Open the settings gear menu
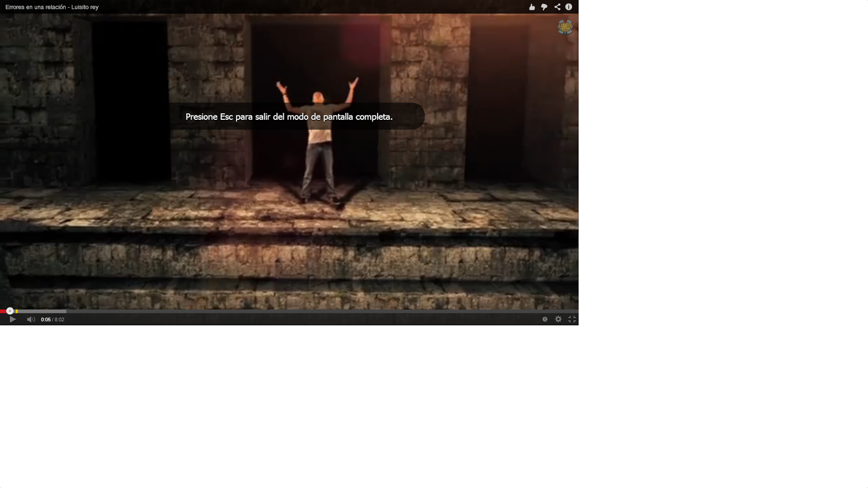This screenshot has width=868, height=488. point(558,319)
